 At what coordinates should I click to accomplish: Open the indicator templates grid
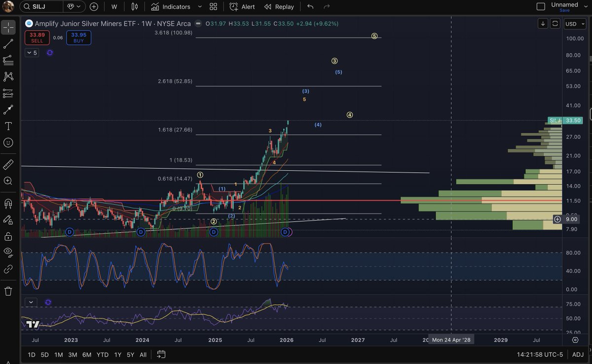click(x=213, y=7)
